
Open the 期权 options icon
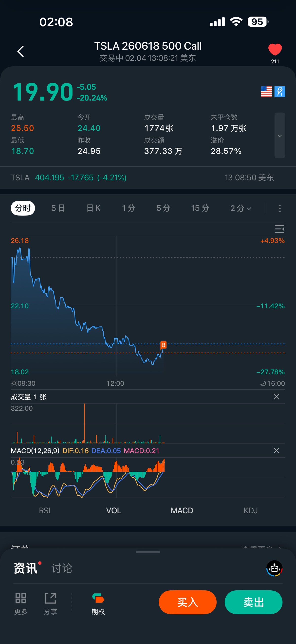(x=98, y=599)
